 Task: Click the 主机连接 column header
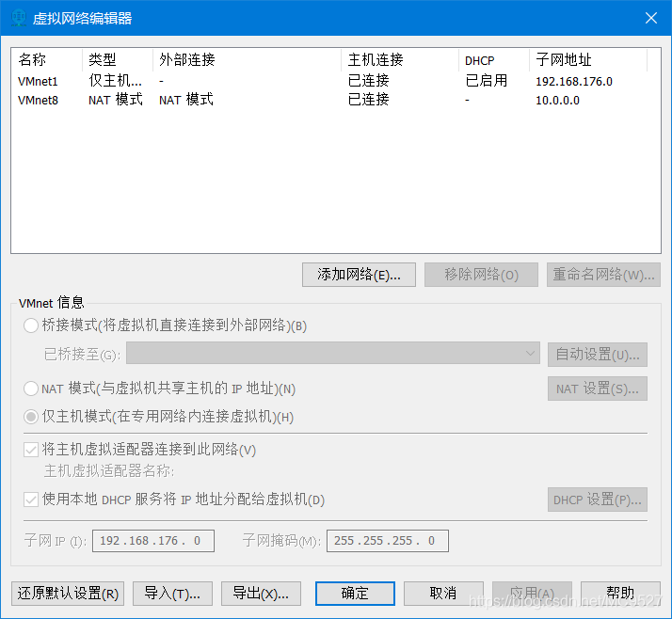click(400, 60)
